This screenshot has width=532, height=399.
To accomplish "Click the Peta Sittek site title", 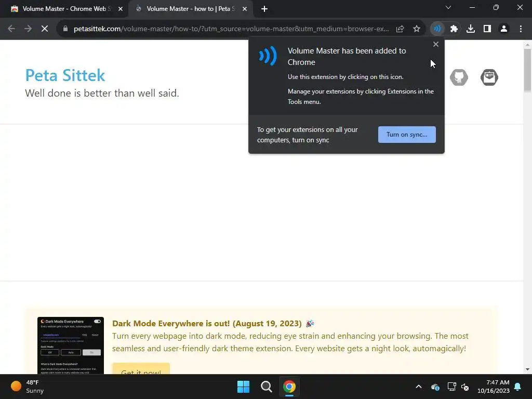I will (65, 75).
